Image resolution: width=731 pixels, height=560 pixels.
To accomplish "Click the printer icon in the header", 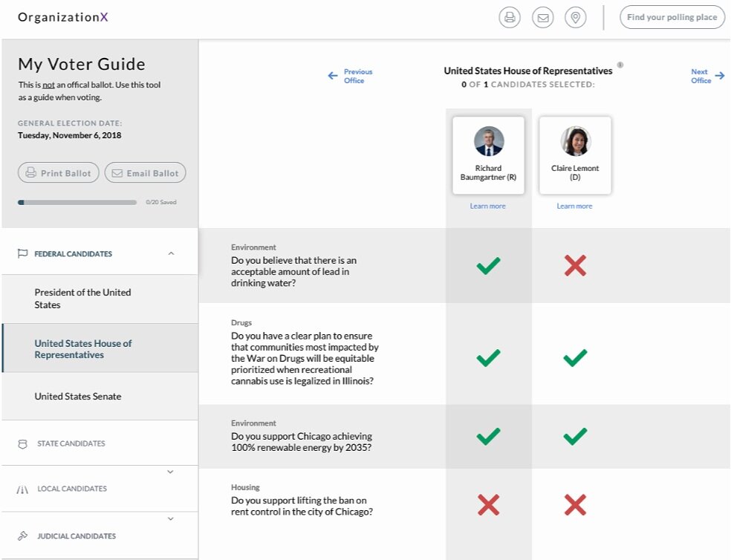I will pyautogui.click(x=510, y=16).
